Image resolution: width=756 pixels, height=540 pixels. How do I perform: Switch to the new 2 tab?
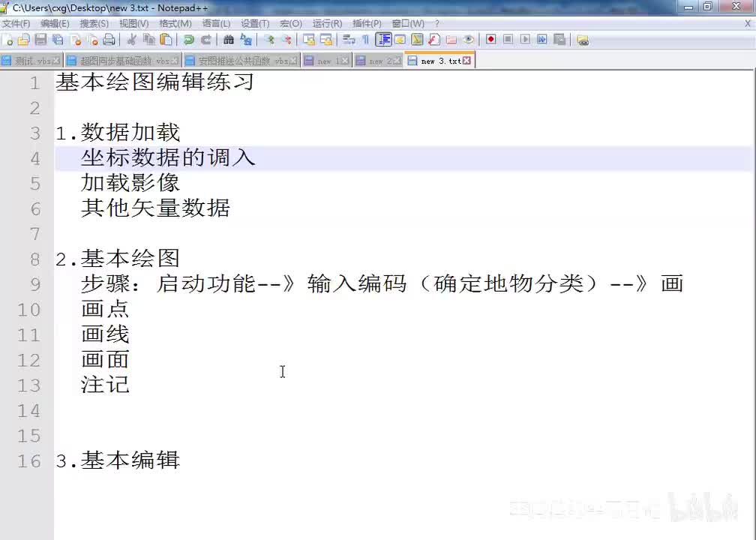tap(379, 61)
